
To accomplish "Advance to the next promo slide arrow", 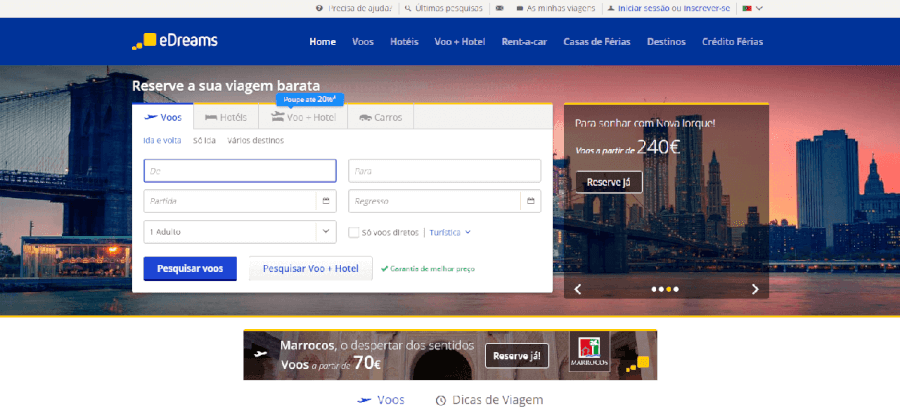I will coord(755,289).
